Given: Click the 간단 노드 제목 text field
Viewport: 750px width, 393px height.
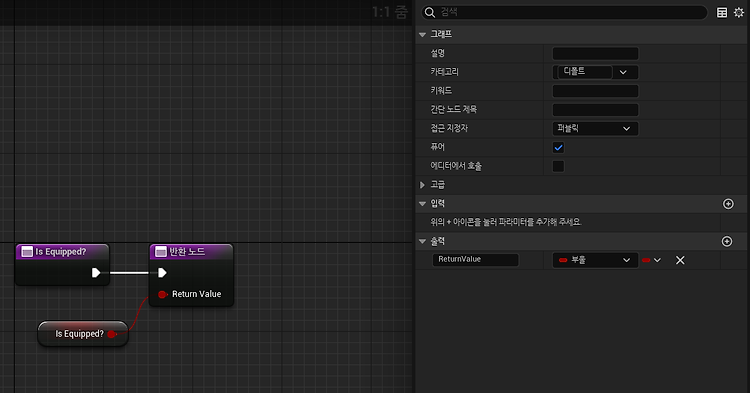Looking at the screenshot, I should tap(596, 109).
